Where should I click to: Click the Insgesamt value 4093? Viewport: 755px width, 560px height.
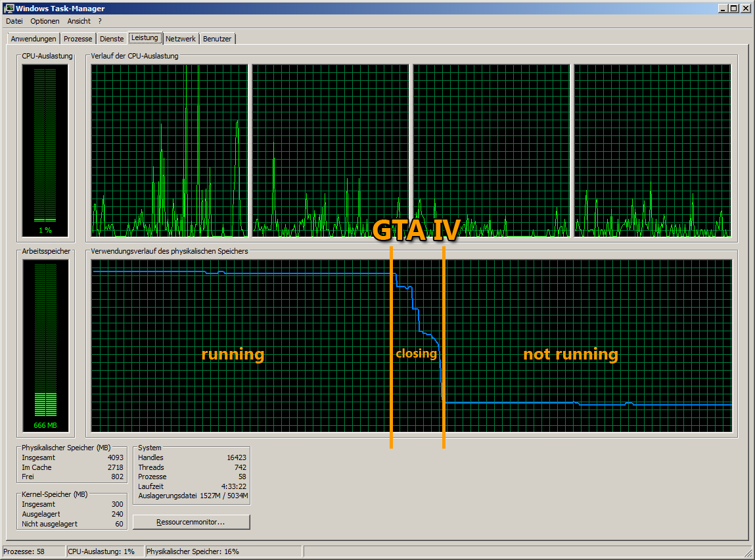(116, 458)
